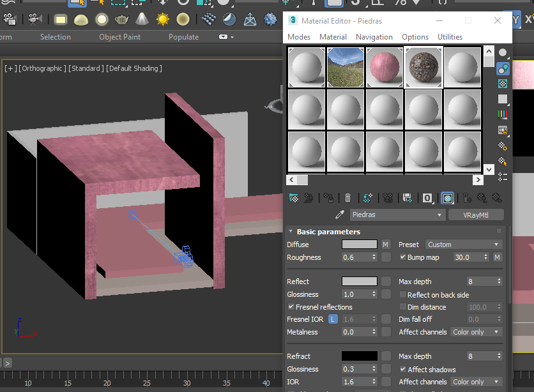
Task: Switch to the Populate ribbon tab
Action: [x=183, y=37]
